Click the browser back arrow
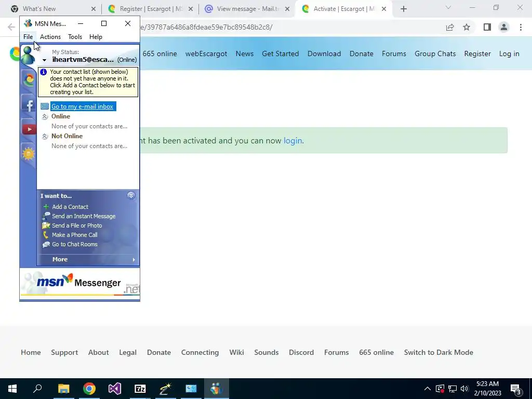The image size is (532, 399). [x=11, y=27]
